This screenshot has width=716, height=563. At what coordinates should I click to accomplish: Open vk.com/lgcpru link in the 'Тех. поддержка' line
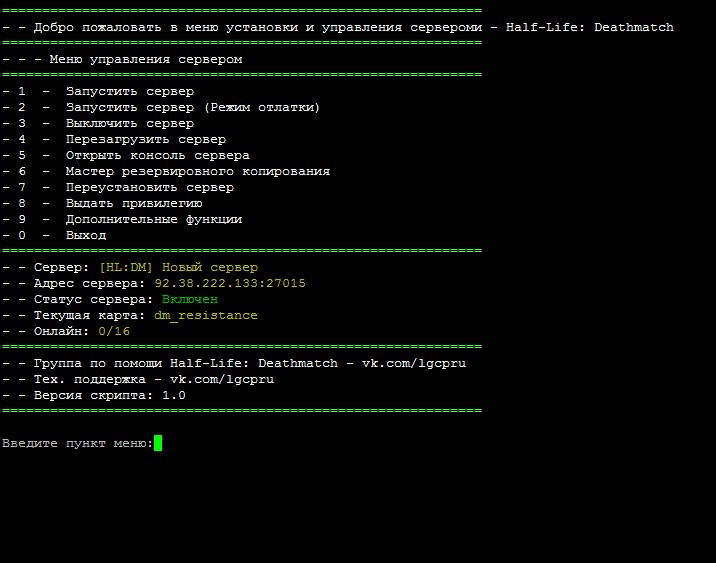(221, 380)
